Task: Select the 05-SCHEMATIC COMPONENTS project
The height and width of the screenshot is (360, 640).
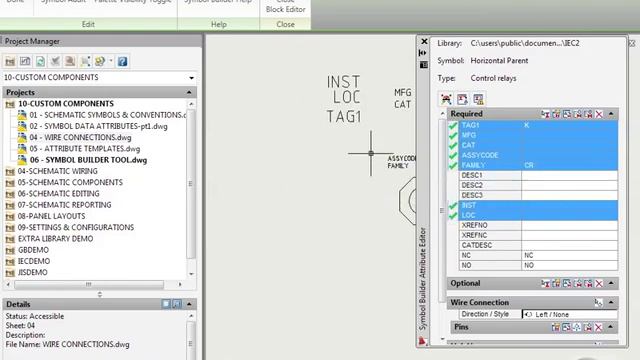Action: pyautogui.click(x=70, y=182)
